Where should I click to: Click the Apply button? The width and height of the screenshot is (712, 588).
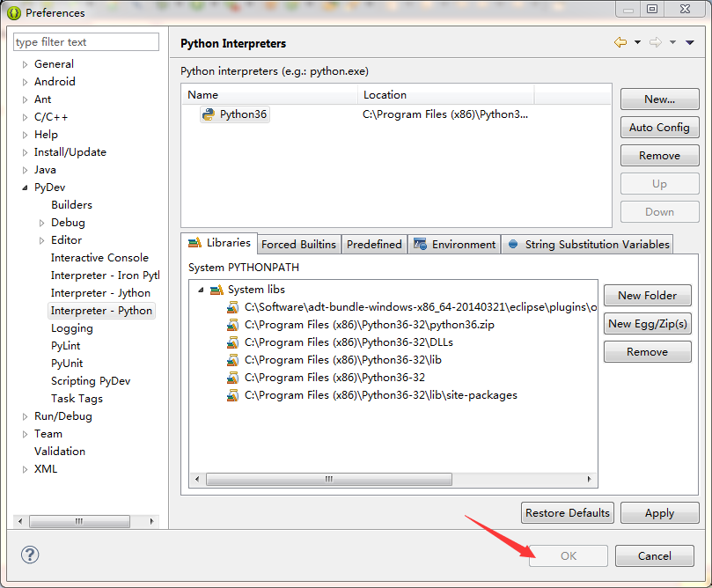coord(660,513)
